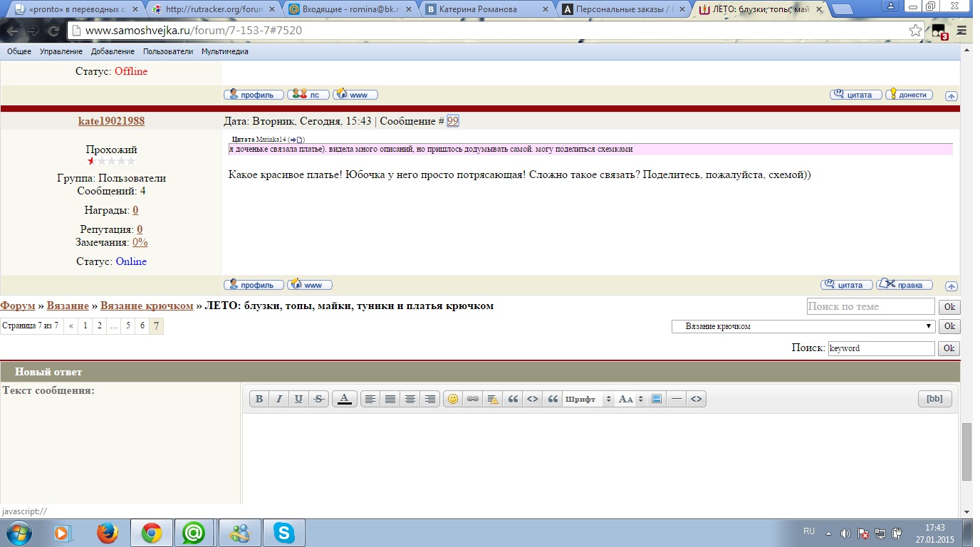Justify the reply text

(x=390, y=399)
